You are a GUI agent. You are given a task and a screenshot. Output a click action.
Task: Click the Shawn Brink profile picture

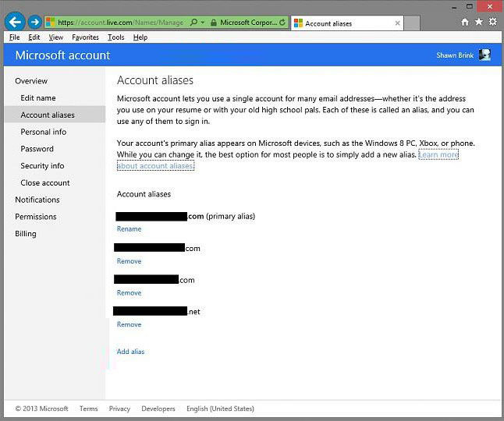coord(484,55)
